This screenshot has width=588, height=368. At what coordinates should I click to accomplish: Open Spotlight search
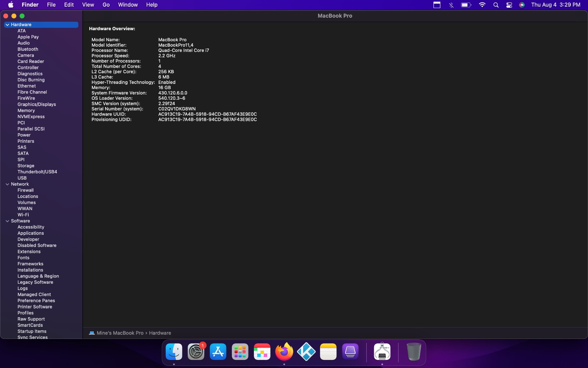tap(496, 5)
